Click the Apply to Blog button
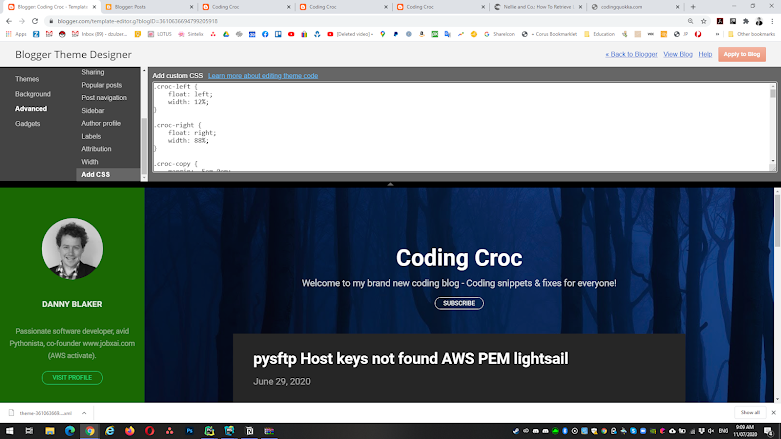The width and height of the screenshot is (781, 439). click(x=742, y=54)
